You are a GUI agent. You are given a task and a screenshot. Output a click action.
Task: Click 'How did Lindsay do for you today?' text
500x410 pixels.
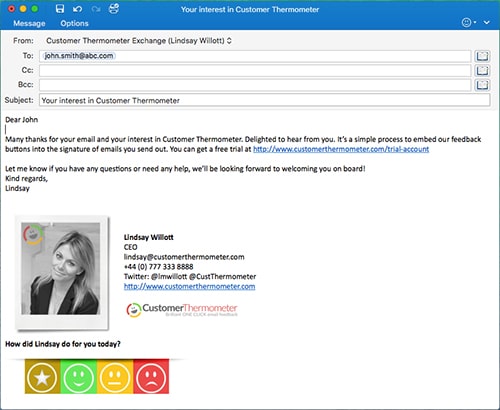click(x=63, y=344)
